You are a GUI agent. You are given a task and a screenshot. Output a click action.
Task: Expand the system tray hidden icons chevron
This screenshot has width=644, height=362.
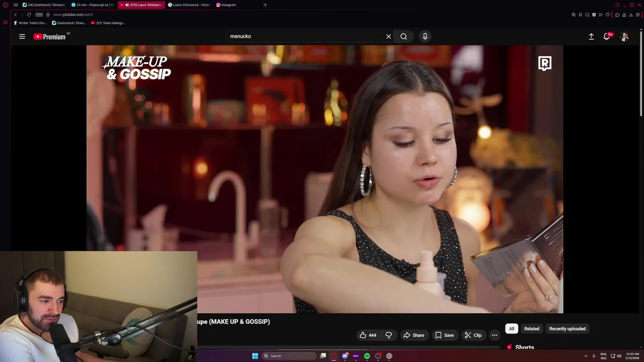586,356
